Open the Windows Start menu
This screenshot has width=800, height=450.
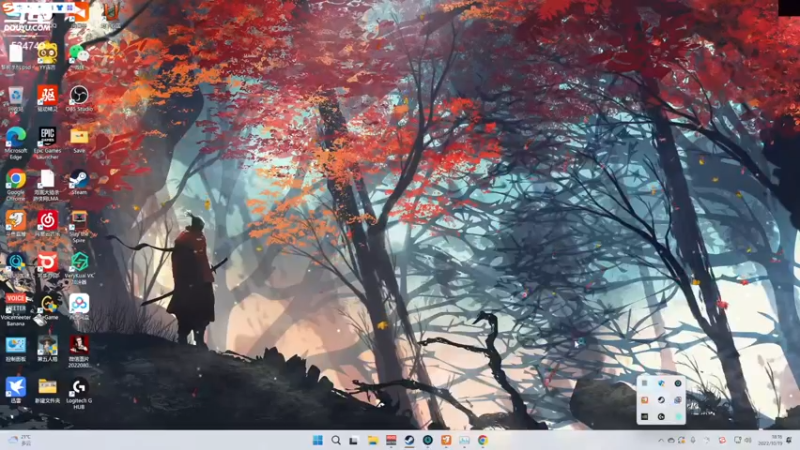(x=317, y=440)
